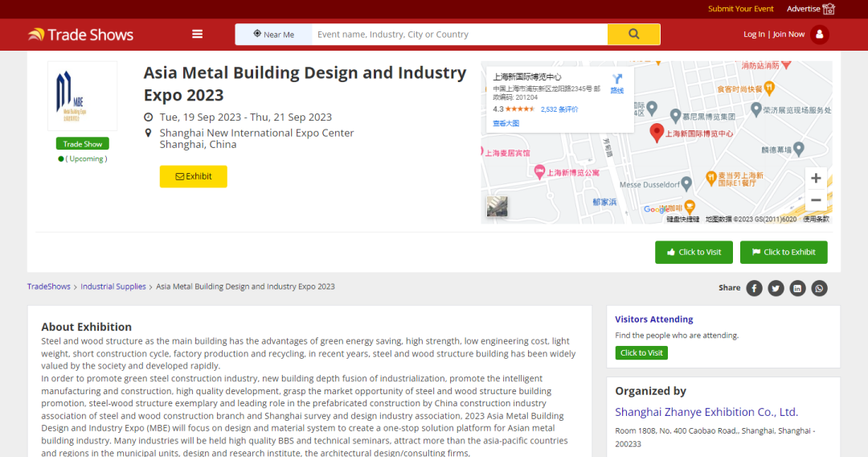Viewport: 868px width, 457px height.
Task: Click the Upcoming status label
Action: tap(86, 159)
